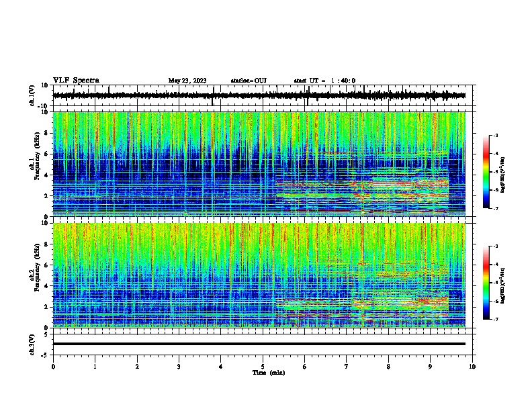Viewport: 532px width, 411px height.
Task: Click tick label "10" on the time axis
Action: click(472, 367)
